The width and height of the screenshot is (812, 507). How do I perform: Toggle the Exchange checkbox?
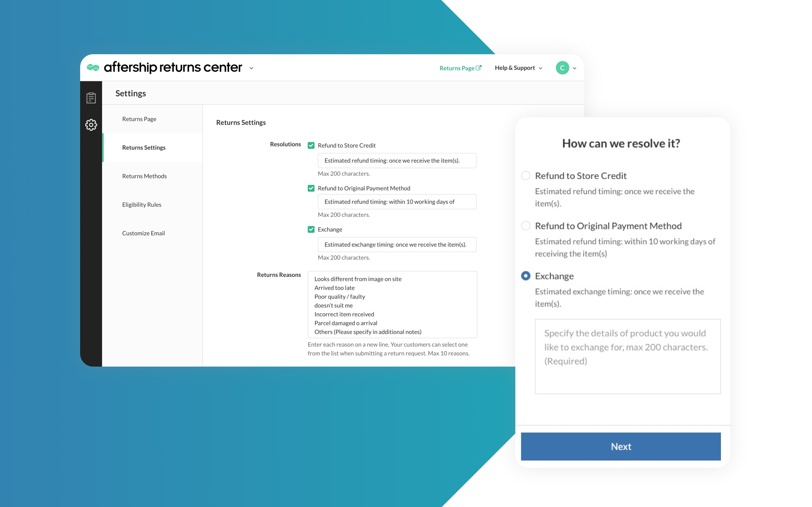click(x=311, y=228)
